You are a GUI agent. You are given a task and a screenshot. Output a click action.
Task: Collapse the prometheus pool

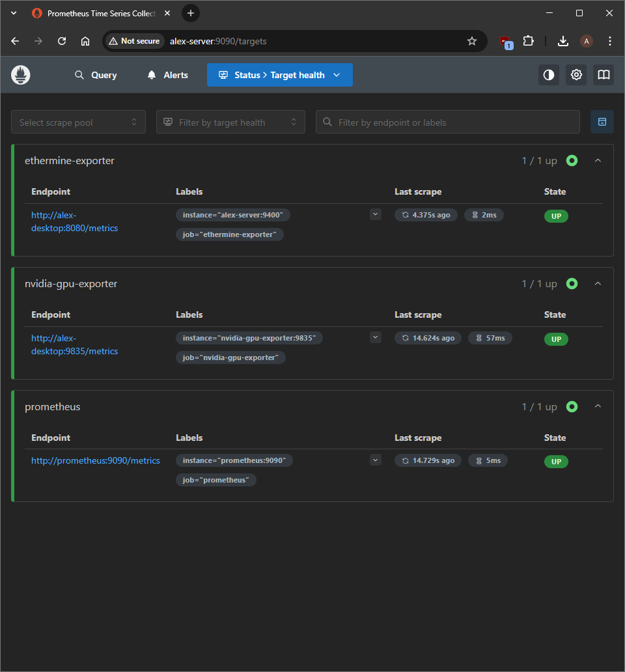point(598,406)
